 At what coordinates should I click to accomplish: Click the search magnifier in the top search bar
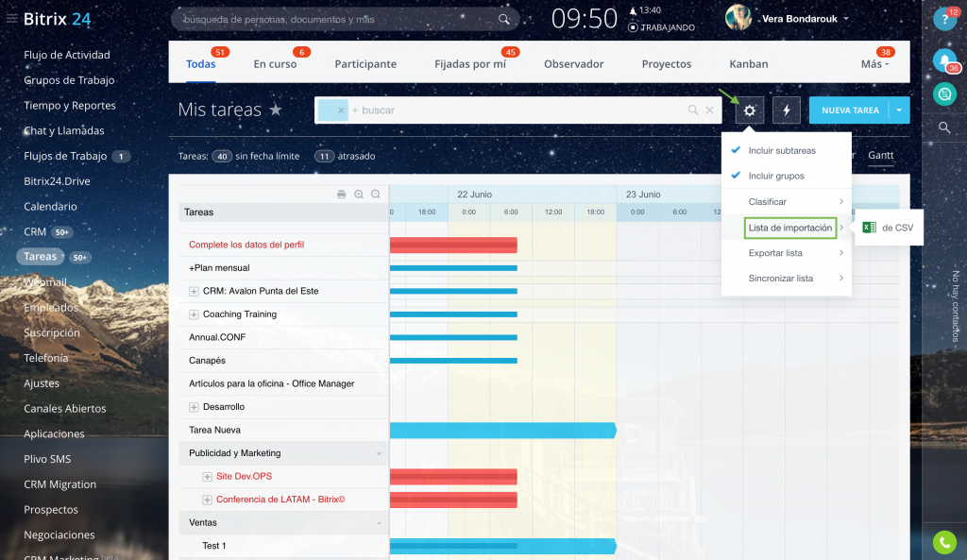(x=504, y=19)
